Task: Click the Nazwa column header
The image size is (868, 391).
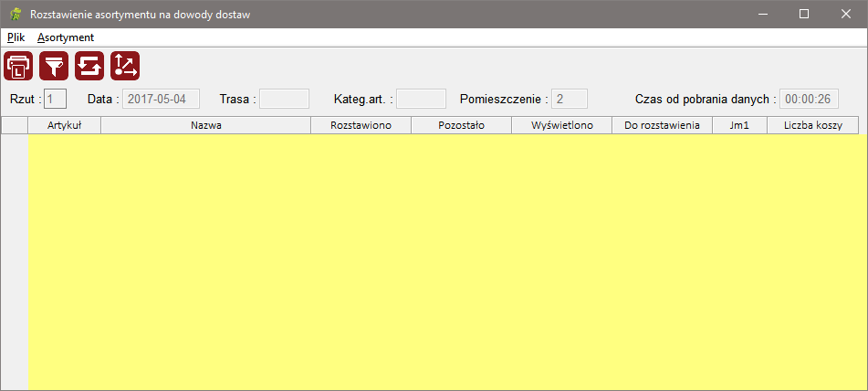Action: [206, 125]
